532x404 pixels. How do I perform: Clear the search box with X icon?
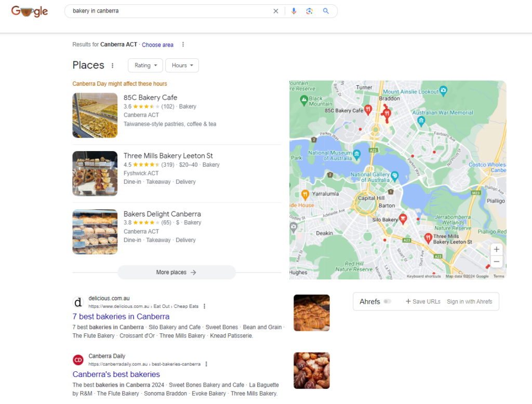pyautogui.click(x=276, y=11)
